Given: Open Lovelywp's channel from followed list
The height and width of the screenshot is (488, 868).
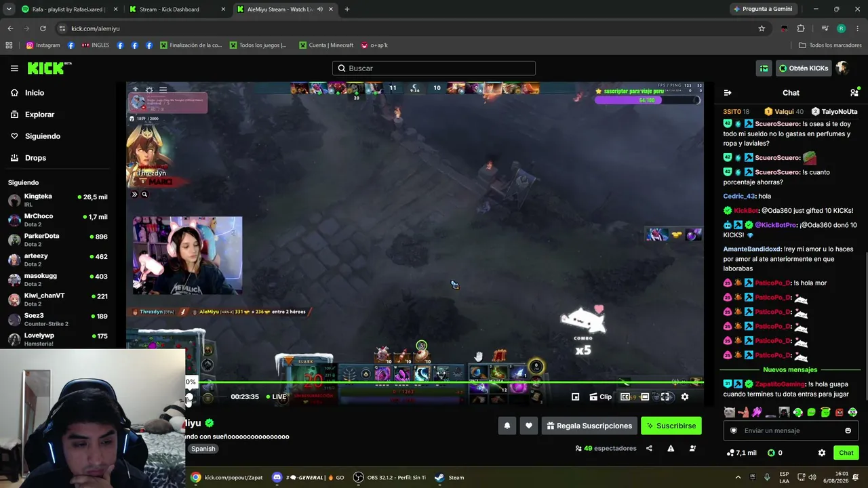Looking at the screenshot, I should pos(58,339).
